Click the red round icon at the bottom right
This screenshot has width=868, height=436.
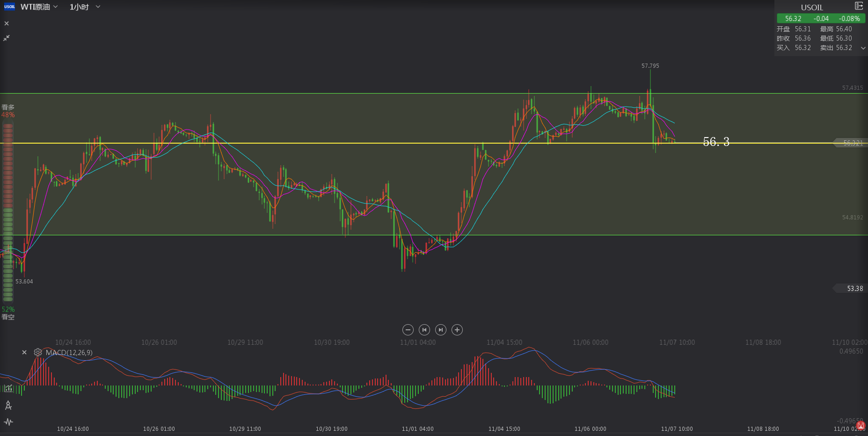pyautogui.click(x=861, y=425)
